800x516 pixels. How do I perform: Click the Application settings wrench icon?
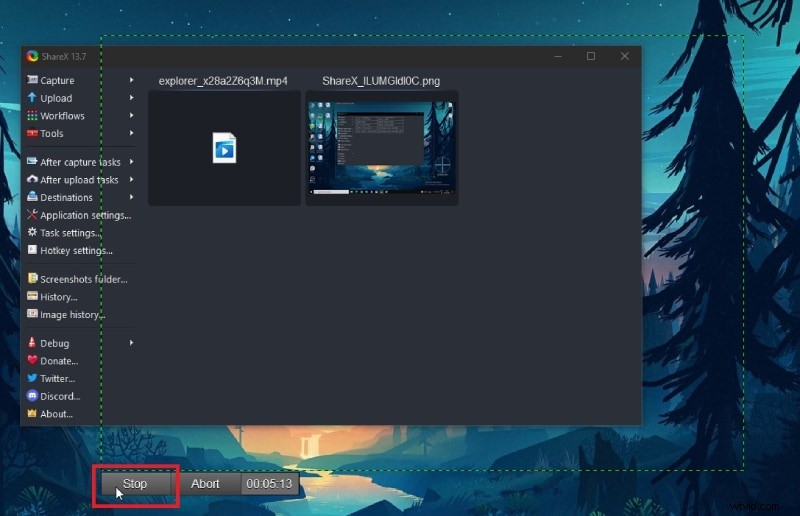(x=32, y=214)
